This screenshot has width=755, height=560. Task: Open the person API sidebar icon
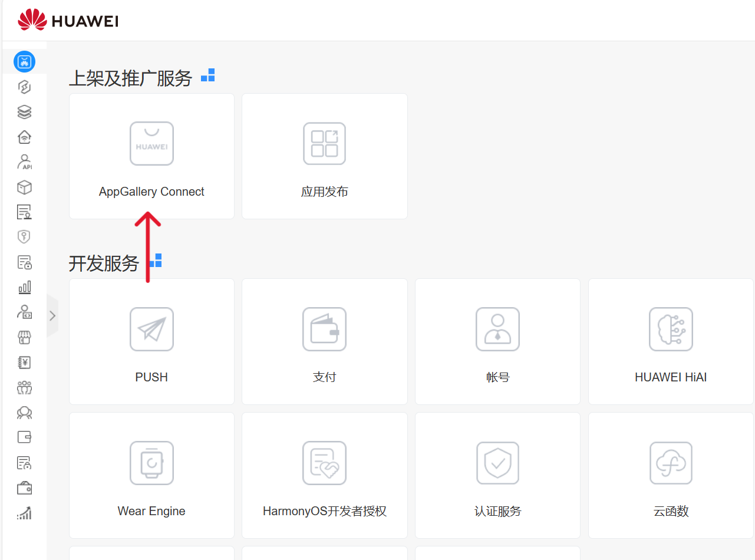click(24, 162)
